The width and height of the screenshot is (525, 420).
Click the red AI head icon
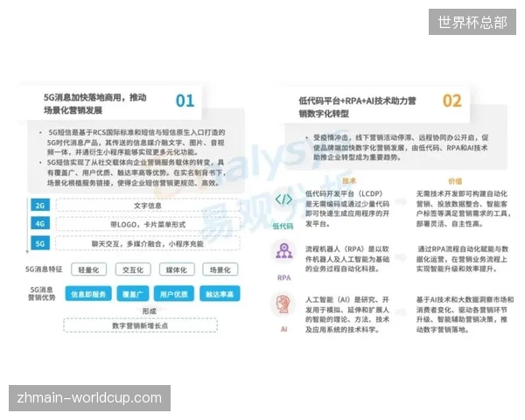pos(283,304)
